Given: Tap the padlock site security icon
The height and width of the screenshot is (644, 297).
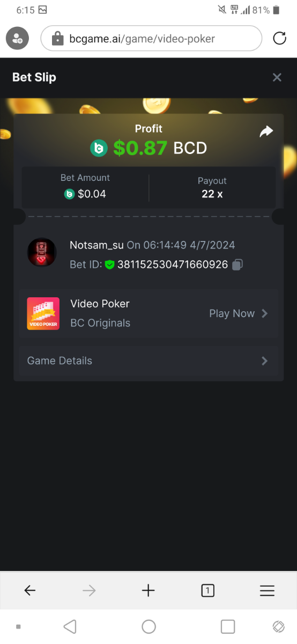Looking at the screenshot, I should point(57,39).
